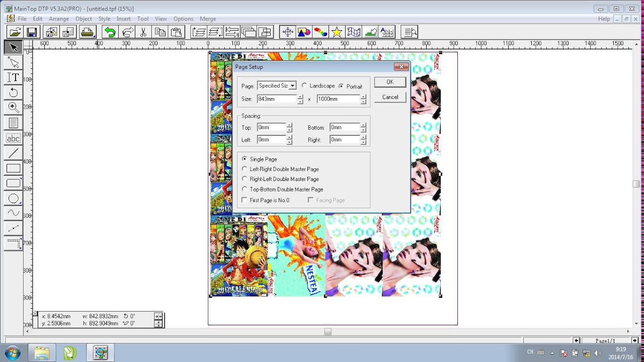Open the Merge menu

[x=208, y=19]
